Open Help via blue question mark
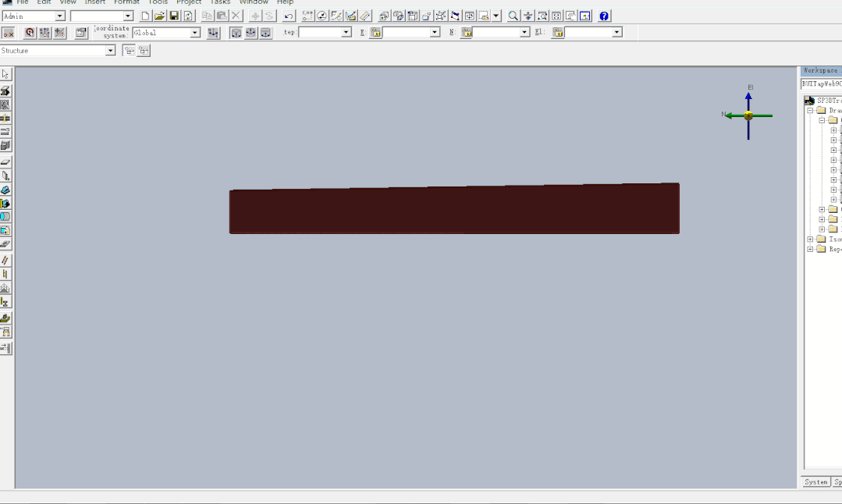The image size is (842, 504). pos(604,16)
